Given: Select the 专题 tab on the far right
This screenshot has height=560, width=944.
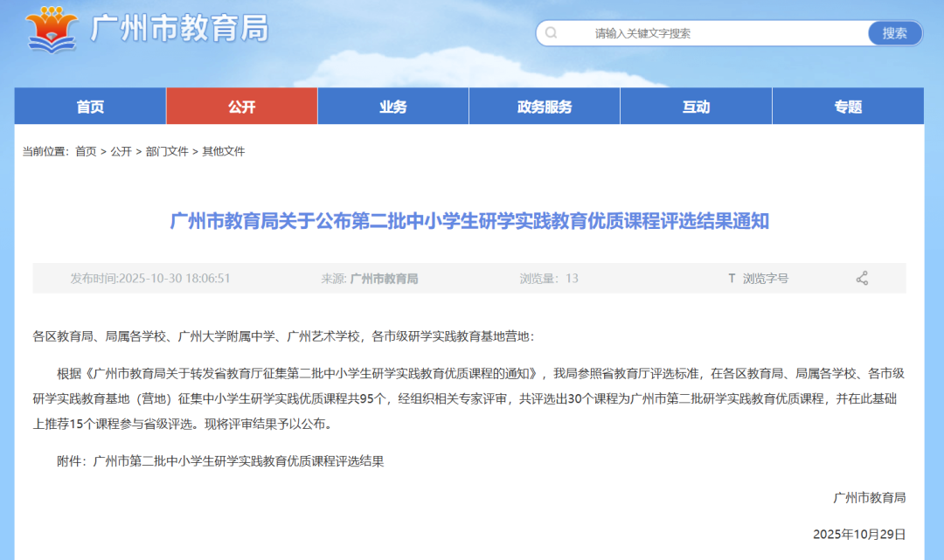Looking at the screenshot, I should click(x=846, y=106).
